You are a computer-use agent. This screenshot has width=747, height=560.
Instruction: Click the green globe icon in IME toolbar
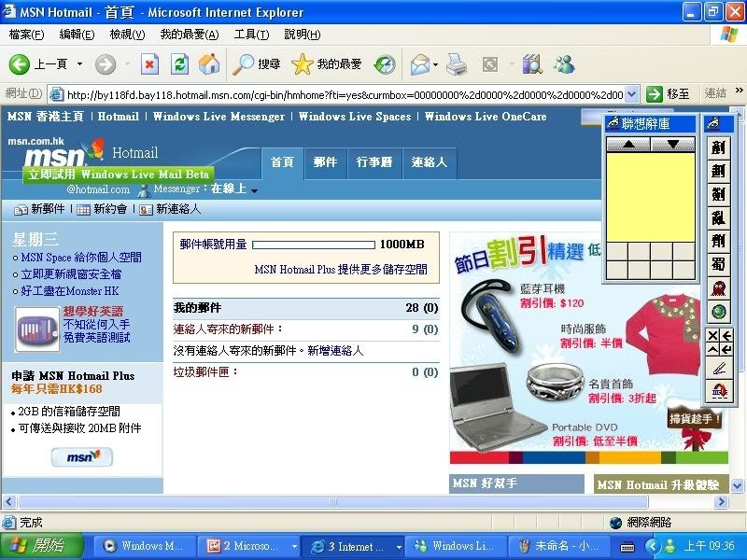point(718,312)
